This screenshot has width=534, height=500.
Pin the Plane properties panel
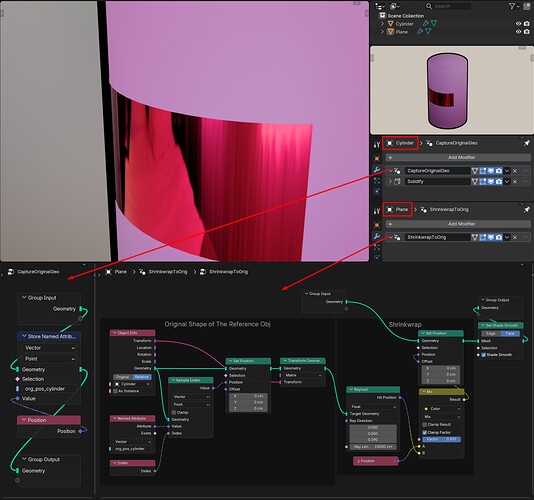click(x=527, y=209)
